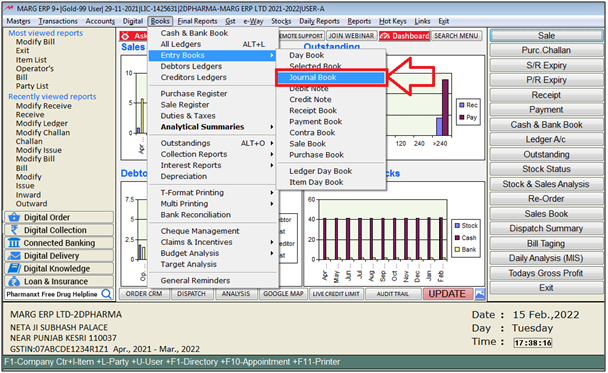Choose Contra Book in submenu
This screenshot has height=373, width=608.
tap(312, 133)
